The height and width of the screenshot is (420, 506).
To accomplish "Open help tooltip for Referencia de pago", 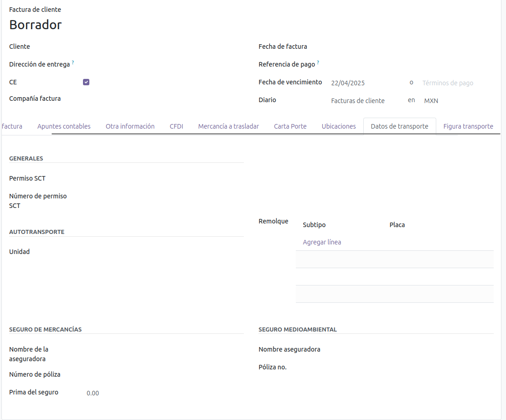I will coord(318,63).
